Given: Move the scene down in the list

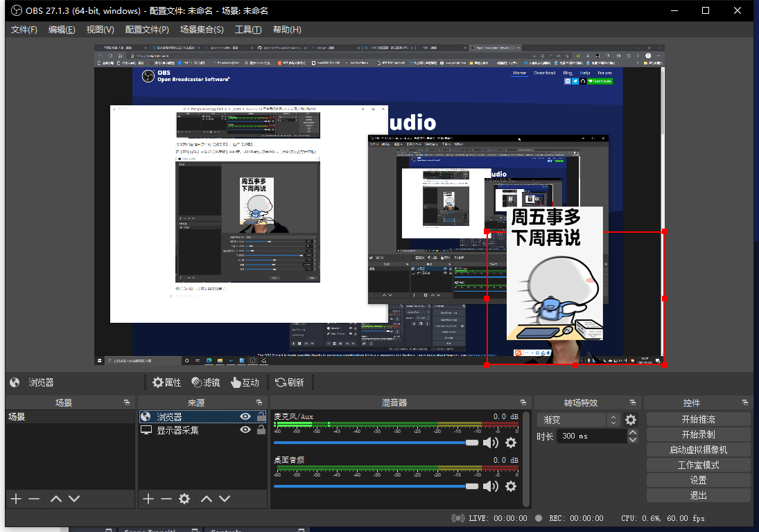Looking at the screenshot, I should click(x=74, y=499).
